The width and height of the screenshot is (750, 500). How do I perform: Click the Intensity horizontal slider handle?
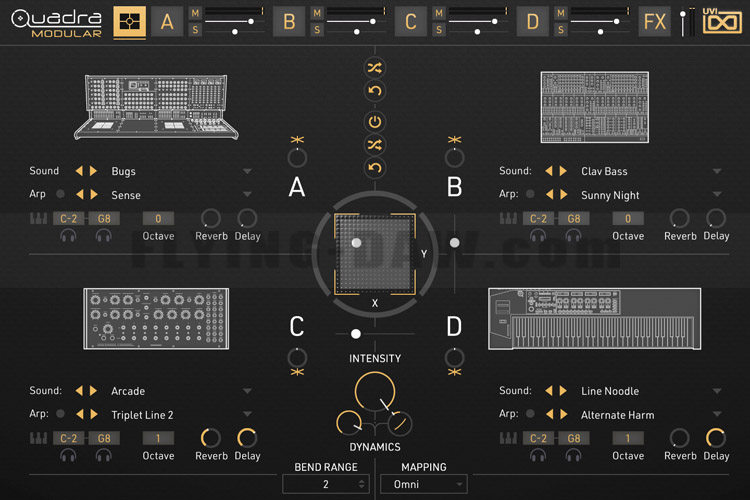(x=355, y=333)
